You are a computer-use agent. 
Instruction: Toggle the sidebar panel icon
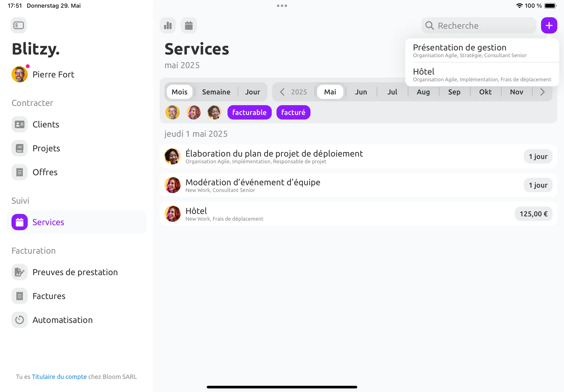[19, 25]
